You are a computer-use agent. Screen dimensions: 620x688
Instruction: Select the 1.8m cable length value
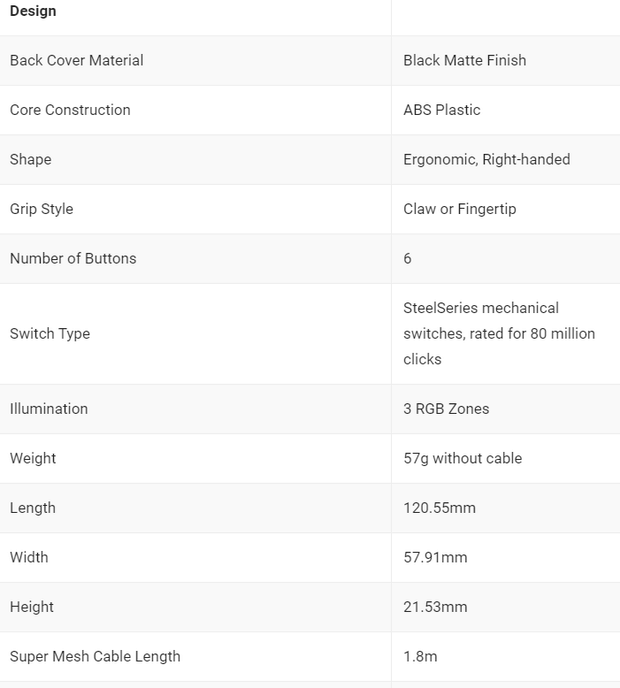point(420,657)
